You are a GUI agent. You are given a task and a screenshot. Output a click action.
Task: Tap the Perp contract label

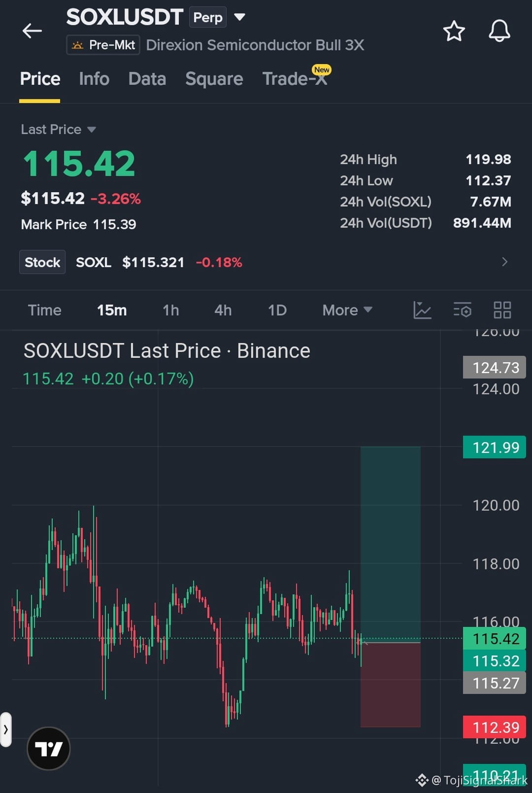pos(208,17)
